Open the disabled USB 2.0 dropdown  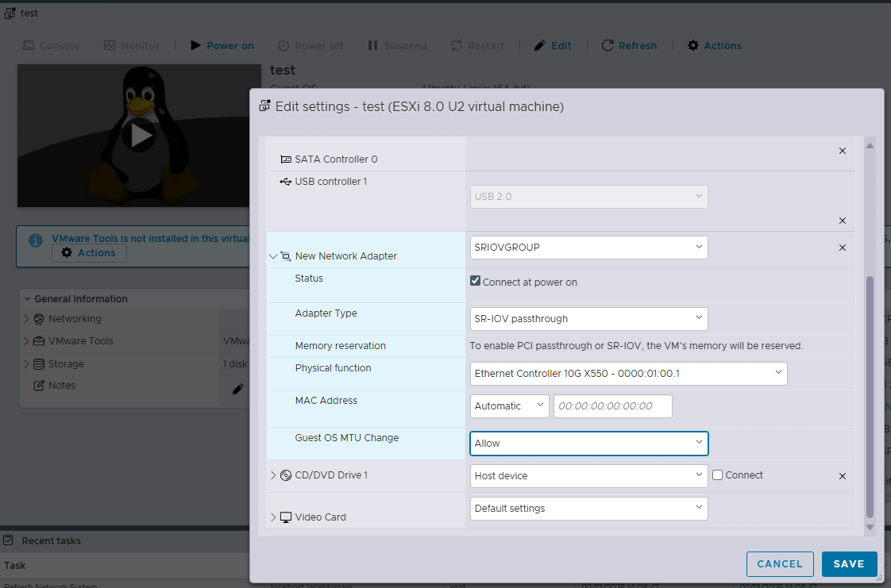[588, 197]
